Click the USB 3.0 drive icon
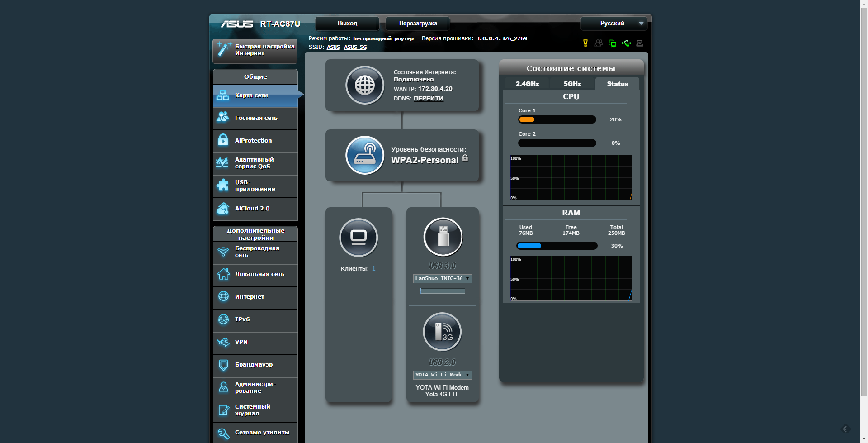 pyautogui.click(x=443, y=237)
